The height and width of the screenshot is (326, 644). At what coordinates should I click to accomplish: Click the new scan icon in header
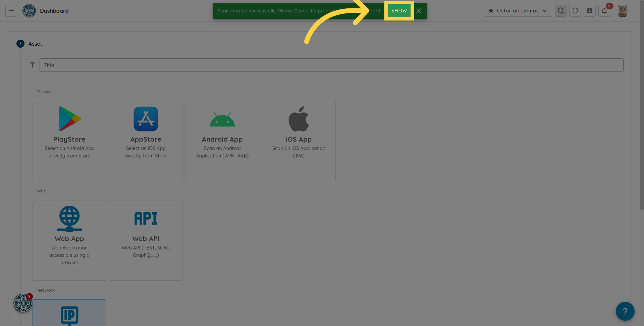[x=560, y=11]
